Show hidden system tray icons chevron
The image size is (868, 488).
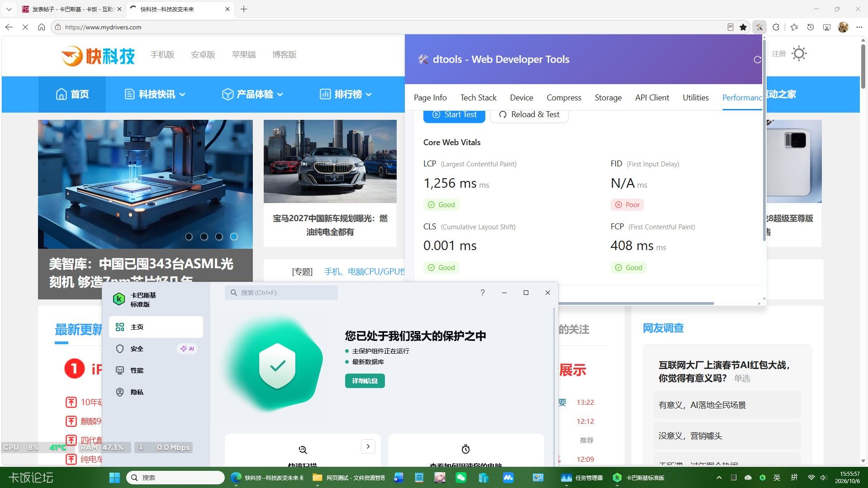click(x=719, y=478)
